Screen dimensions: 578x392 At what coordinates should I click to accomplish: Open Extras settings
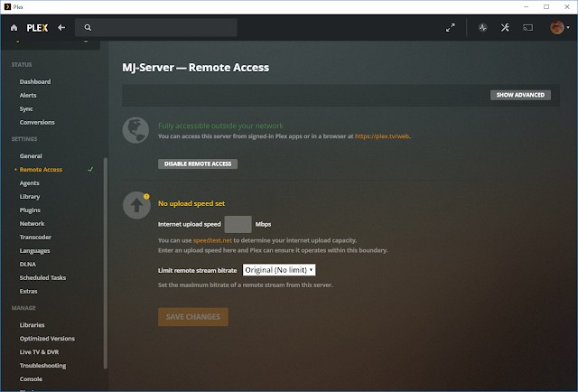point(28,292)
